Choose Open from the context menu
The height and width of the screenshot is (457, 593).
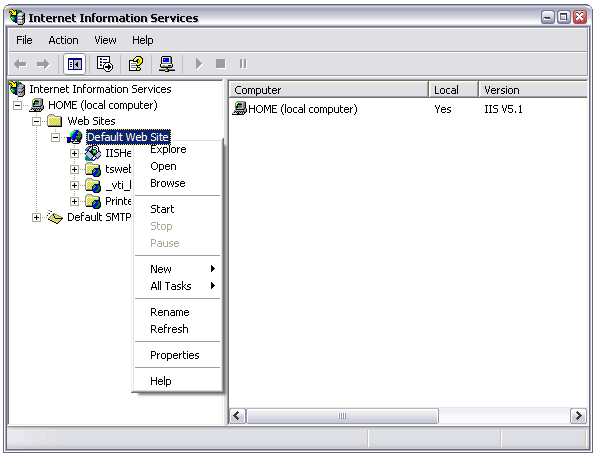tap(177, 166)
